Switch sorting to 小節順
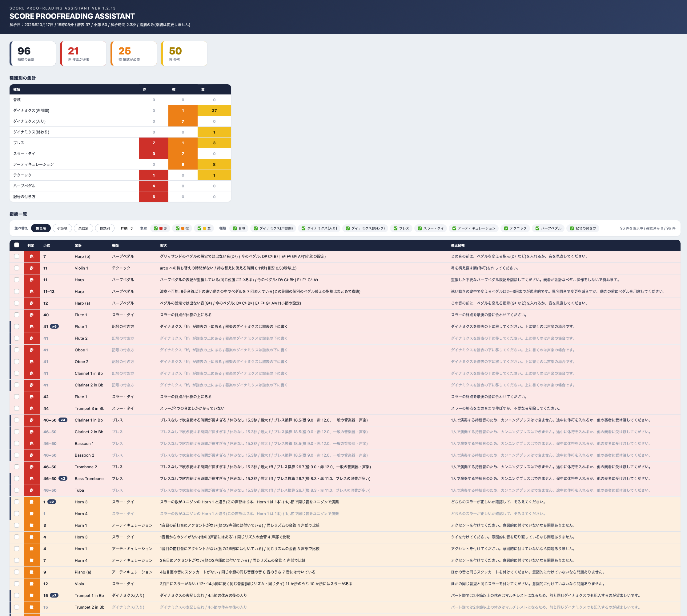Image resolution: width=687 pixels, height=616 pixels. pos(62,228)
